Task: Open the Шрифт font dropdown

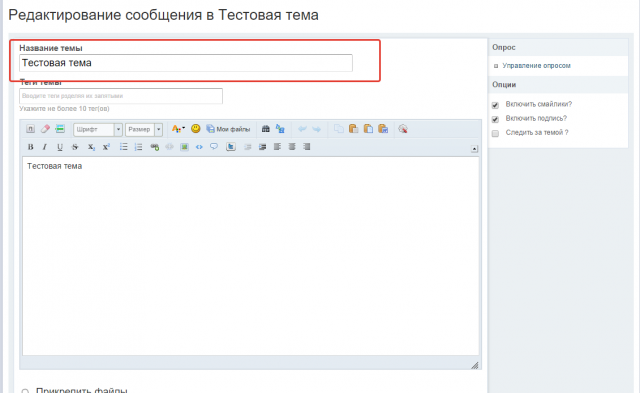Action: 98,129
